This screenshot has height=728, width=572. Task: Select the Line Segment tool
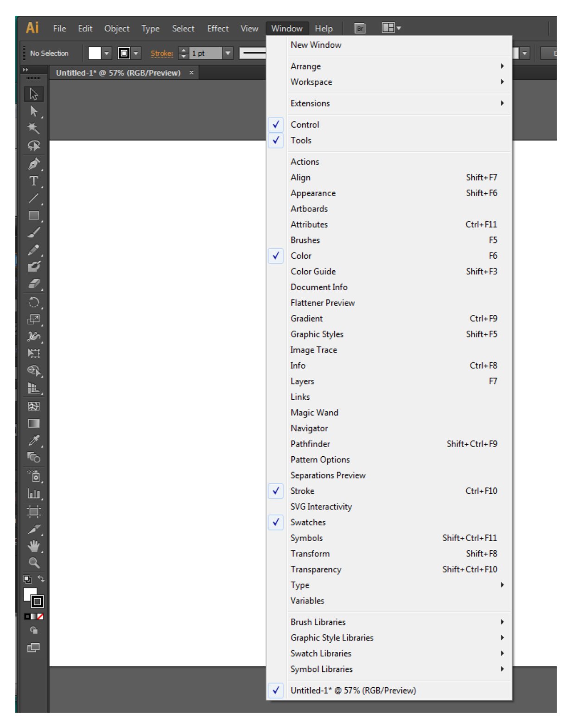[x=34, y=198]
